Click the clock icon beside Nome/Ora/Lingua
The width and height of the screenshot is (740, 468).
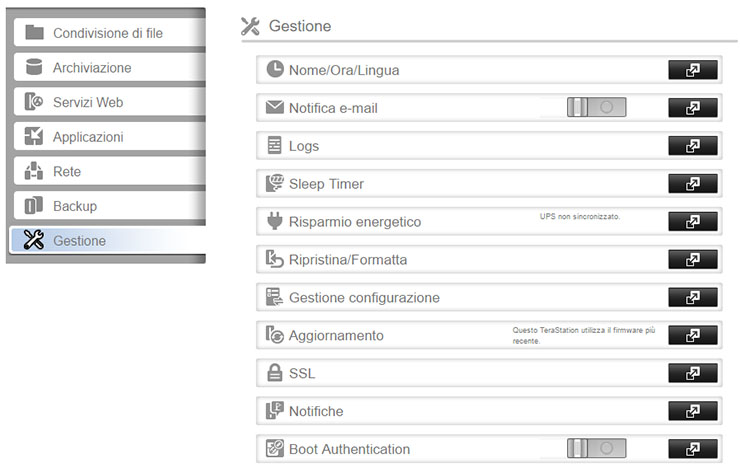pyautogui.click(x=275, y=70)
